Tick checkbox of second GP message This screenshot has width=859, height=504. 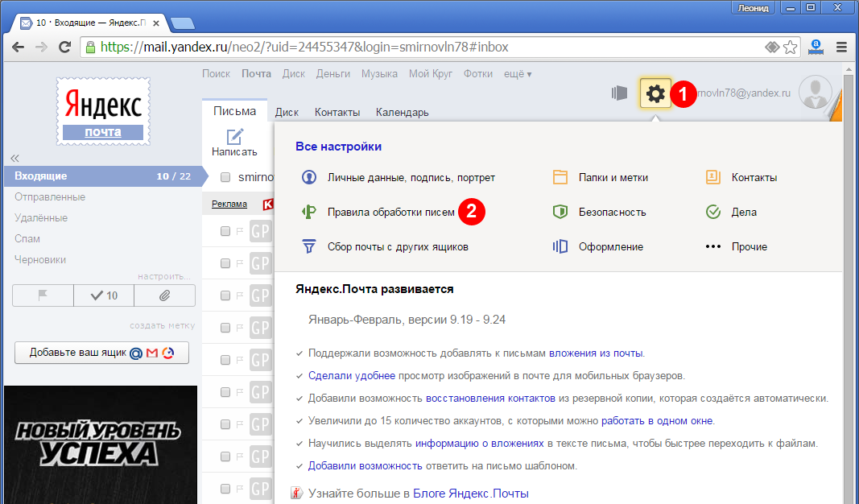[225, 263]
